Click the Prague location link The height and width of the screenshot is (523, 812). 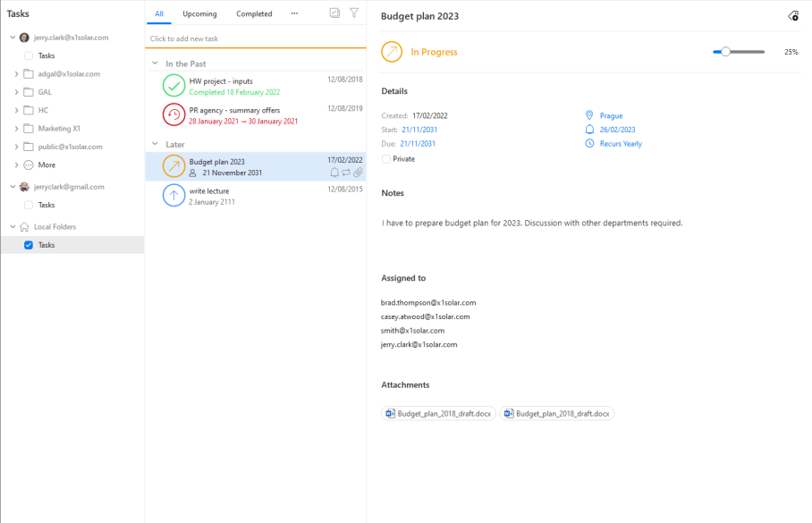point(612,116)
